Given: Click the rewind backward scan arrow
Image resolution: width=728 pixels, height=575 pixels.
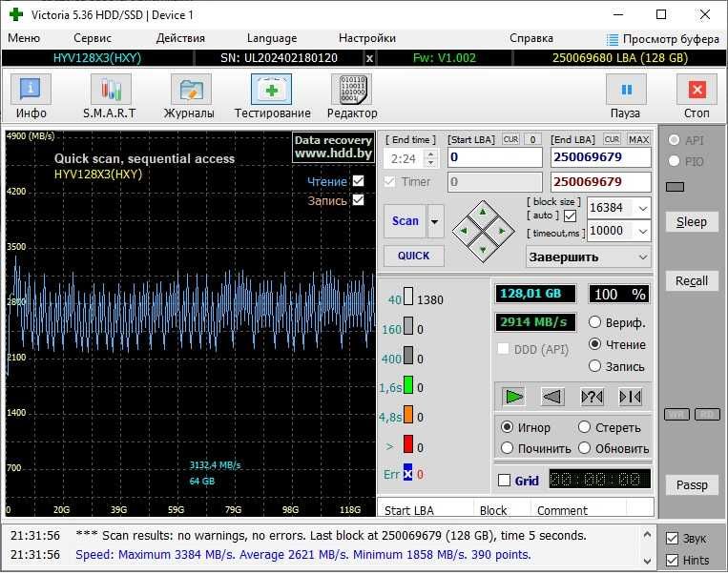Looking at the screenshot, I should coord(552,396).
